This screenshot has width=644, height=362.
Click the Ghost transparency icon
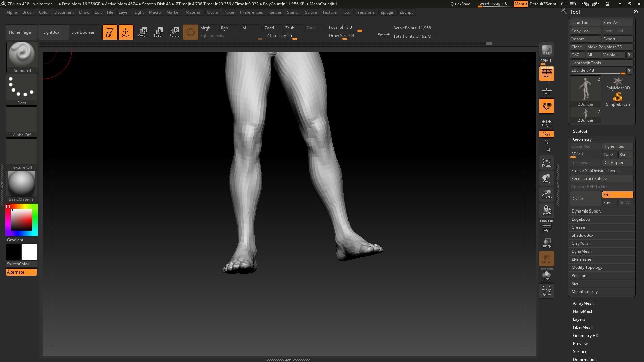tap(546, 259)
